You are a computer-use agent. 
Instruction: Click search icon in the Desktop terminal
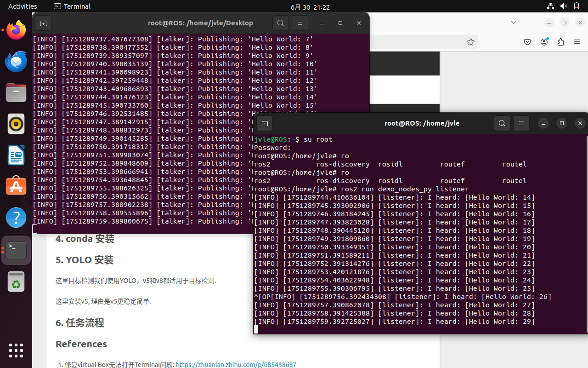(x=281, y=23)
